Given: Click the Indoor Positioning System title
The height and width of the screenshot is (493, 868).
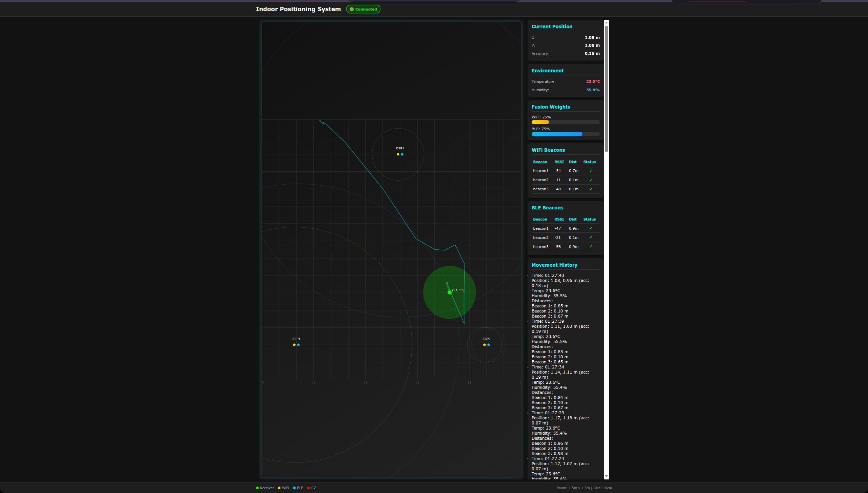Looking at the screenshot, I should tap(298, 9).
